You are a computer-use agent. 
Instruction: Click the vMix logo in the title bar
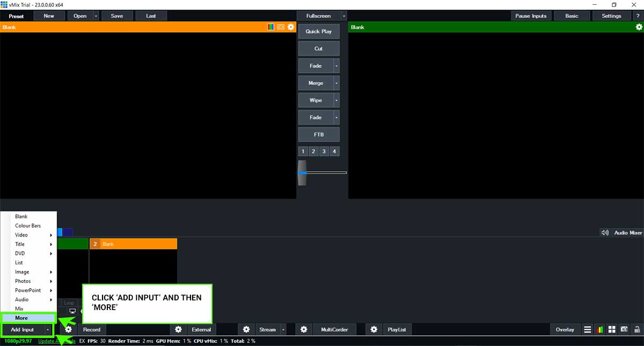(x=4, y=4)
